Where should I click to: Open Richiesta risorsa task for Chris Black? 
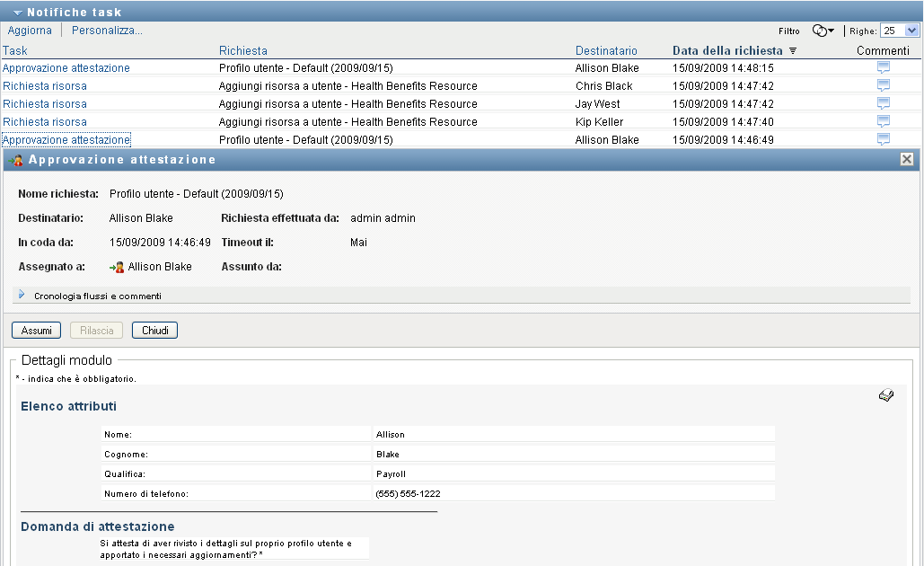(x=45, y=86)
